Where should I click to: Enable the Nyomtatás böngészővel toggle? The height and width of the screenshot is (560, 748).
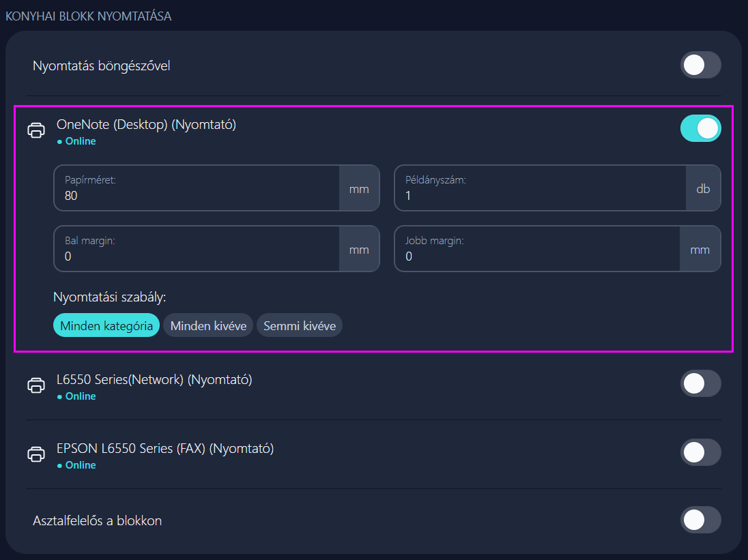[700, 65]
